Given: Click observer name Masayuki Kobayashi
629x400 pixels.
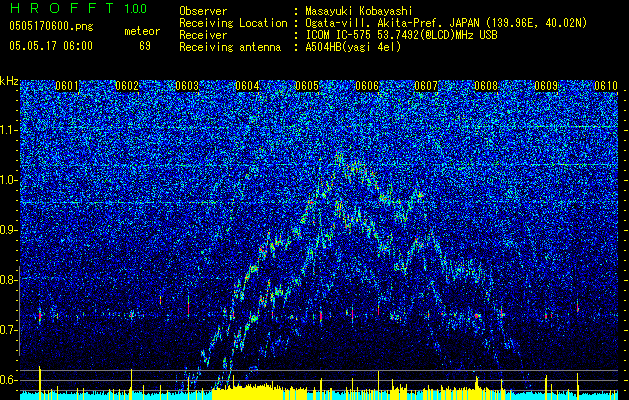Looking at the screenshot, I should (x=358, y=11).
